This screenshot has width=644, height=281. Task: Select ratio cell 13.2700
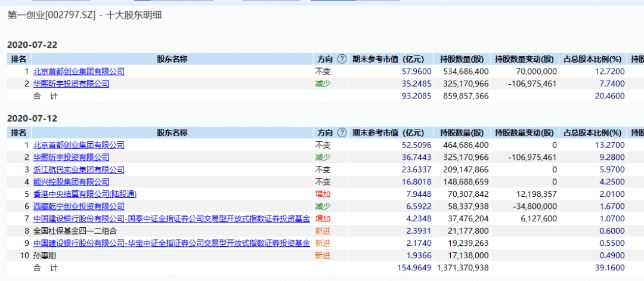(x=610, y=145)
